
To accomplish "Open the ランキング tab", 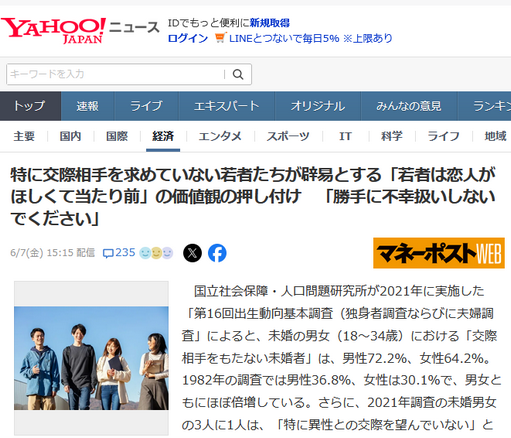I will pos(484,106).
